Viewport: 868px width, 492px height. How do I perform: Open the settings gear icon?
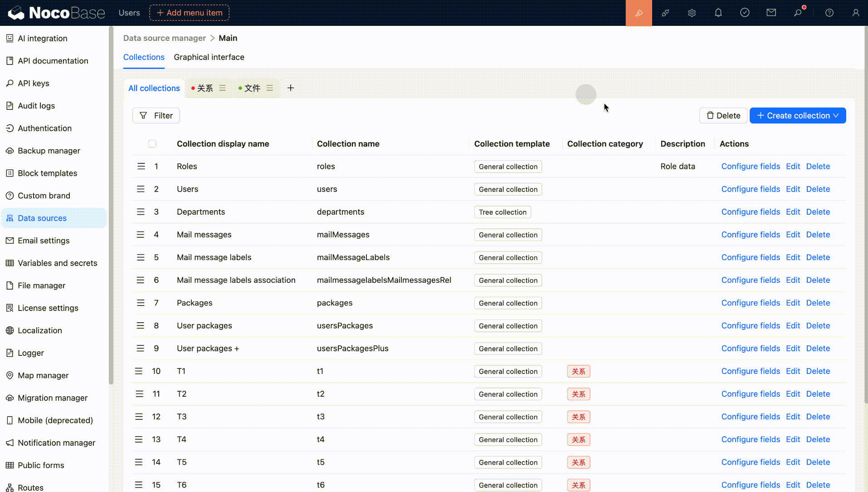(692, 13)
